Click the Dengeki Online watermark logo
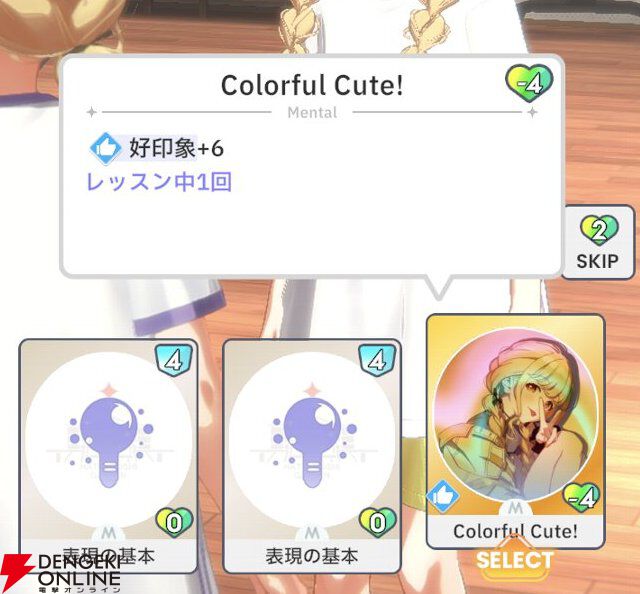 point(61,572)
